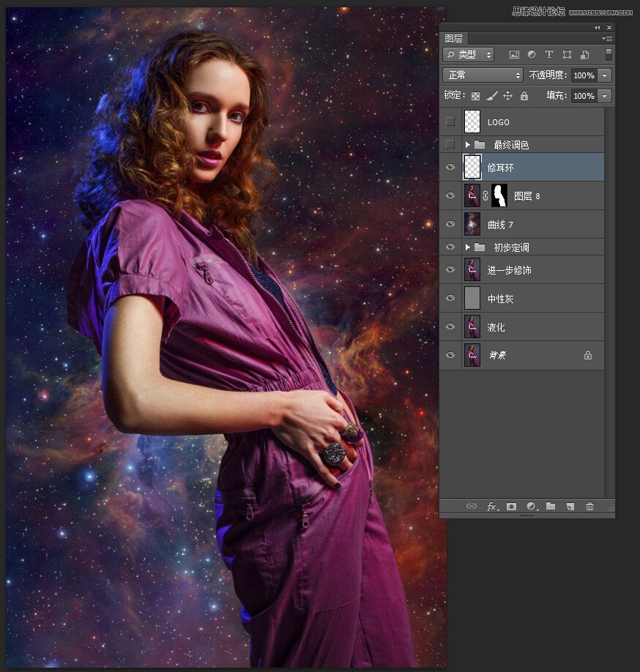
Task: Click the pixel layer filter icon
Action: (514, 55)
